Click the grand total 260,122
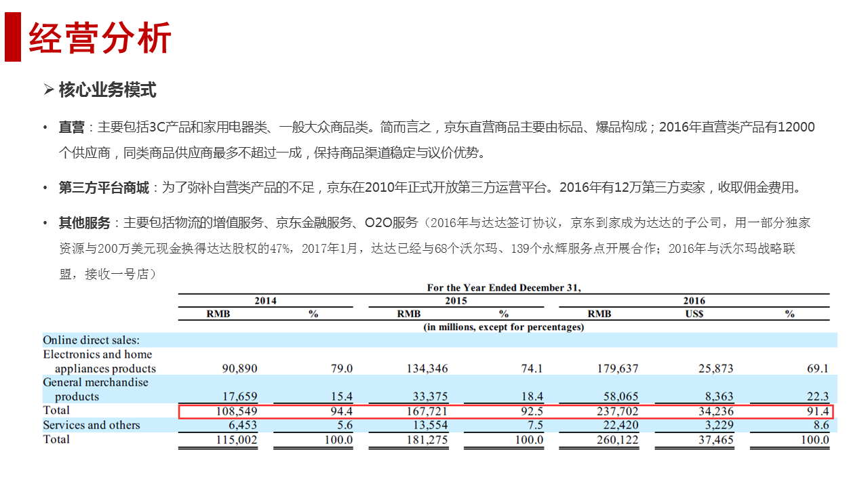The width and height of the screenshot is (868, 488). tap(618, 440)
